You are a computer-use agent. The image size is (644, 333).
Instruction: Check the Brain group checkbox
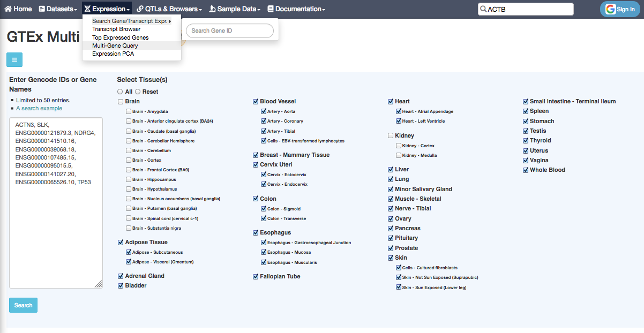point(121,101)
